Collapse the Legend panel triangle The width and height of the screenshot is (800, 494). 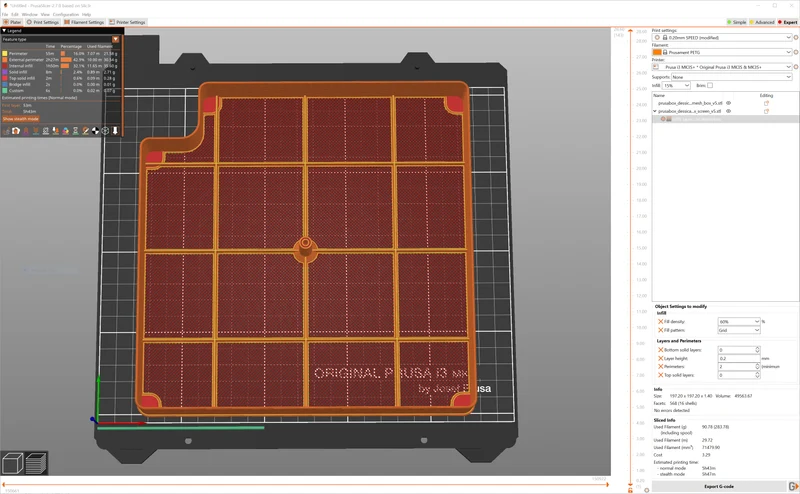pos(4,31)
